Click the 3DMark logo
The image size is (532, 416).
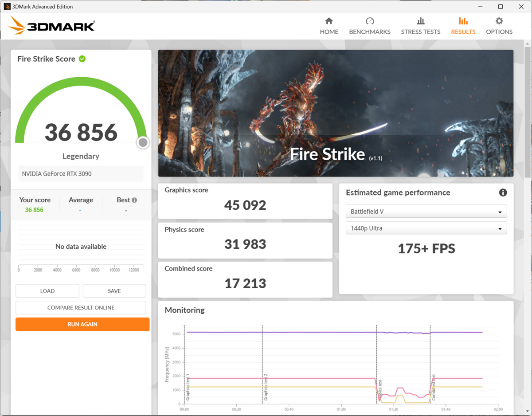[51, 26]
